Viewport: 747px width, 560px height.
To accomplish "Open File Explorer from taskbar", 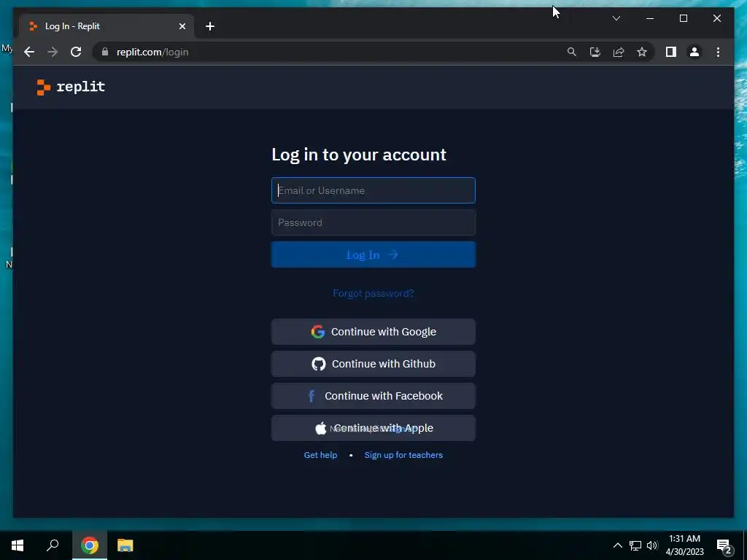I will click(x=125, y=545).
